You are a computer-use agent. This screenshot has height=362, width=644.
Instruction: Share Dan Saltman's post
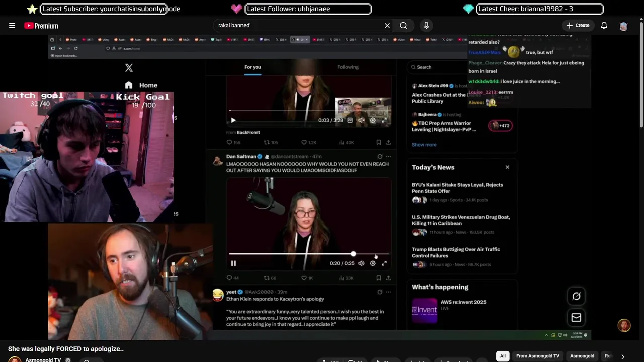(x=388, y=278)
